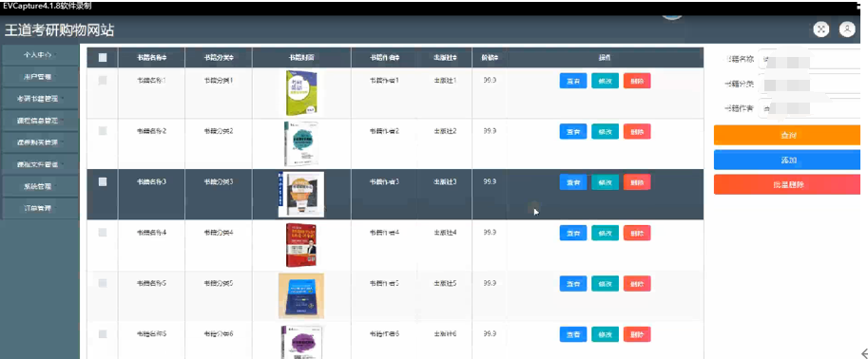The width and height of the screenshot is (868, 359).
Task: Click 查看 in the 书籍名称2 row
Action: point(573,132)
